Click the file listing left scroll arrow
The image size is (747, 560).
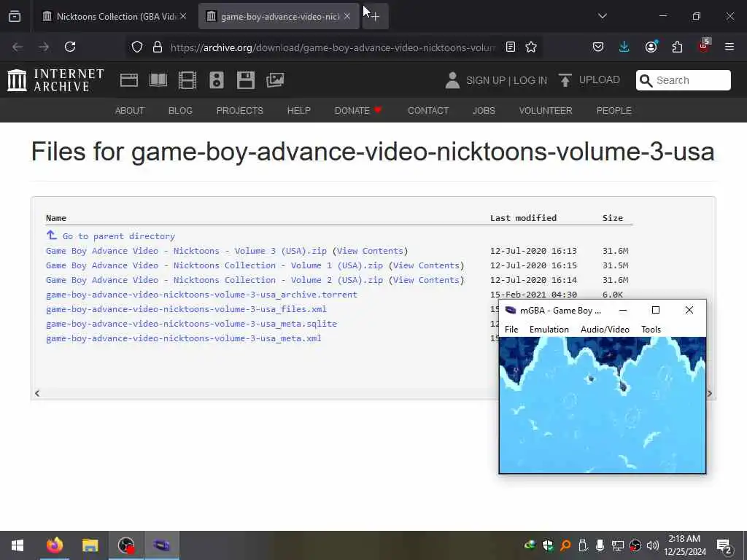[37, 393]
